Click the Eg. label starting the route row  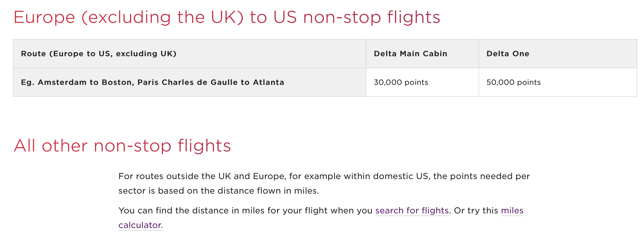coord(28,83)
